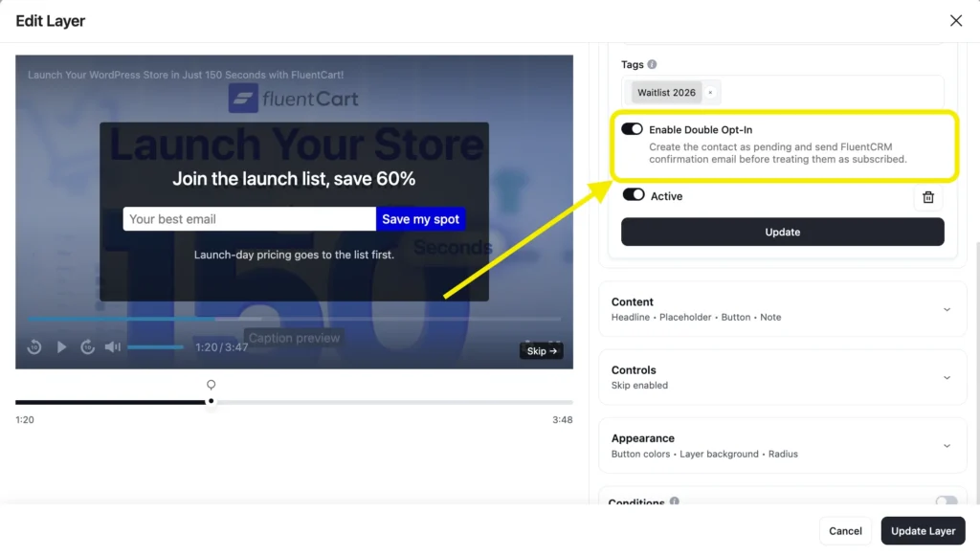Remove the Waitlist 2026 tag
980x557 pixels.
(710, 93)
